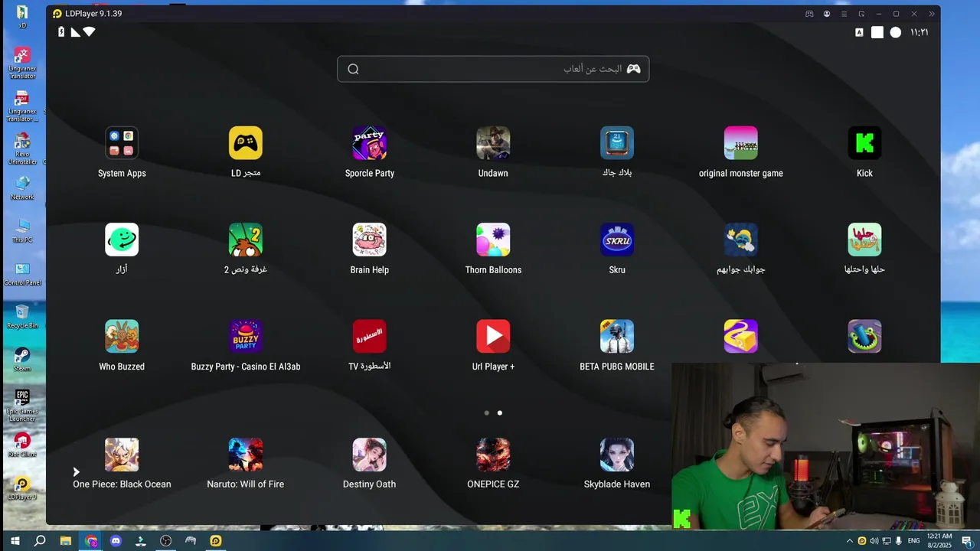Open Naruto: Will of Fire ad

point(246,455)
